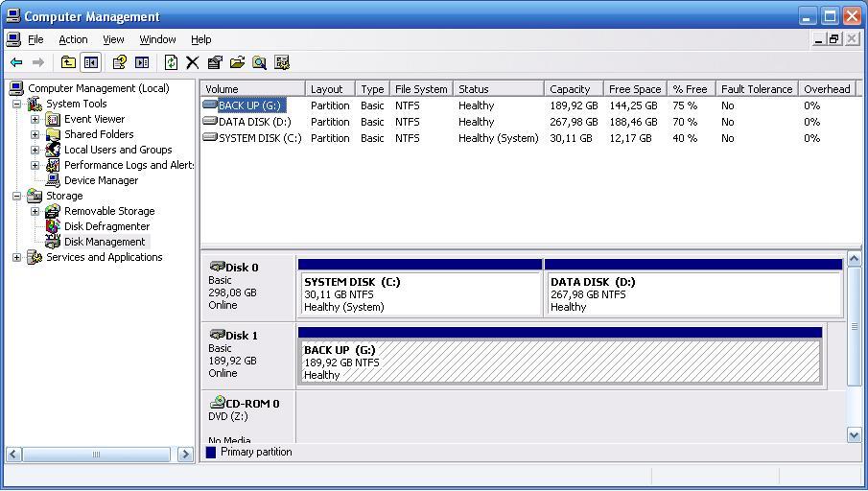The image size is (868, 491).
Task: Click the Delete X toolbar icon
Action: (x=192, y=62)
